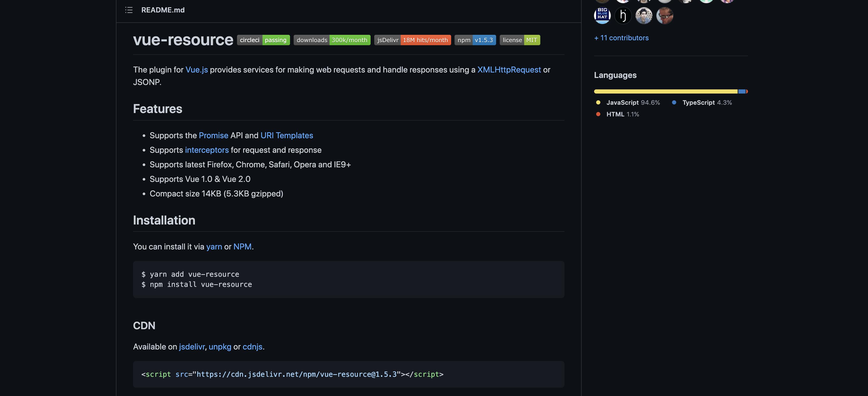
Task: Click the Features heading
Action: coord(157,109)
